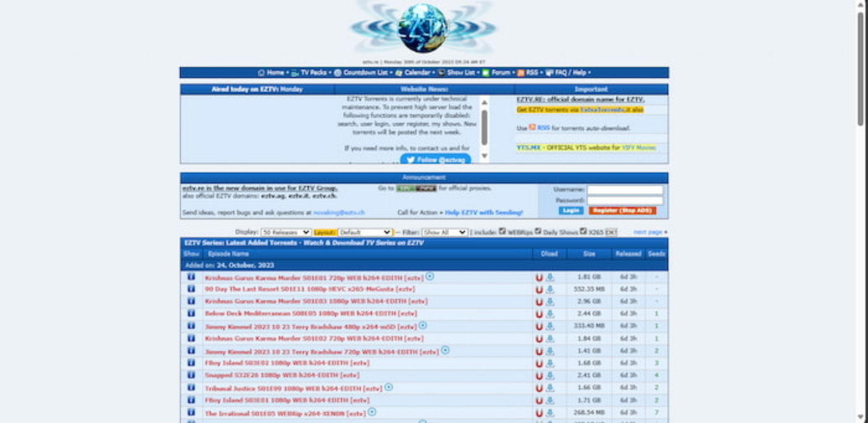Screen dimensions: 868x423
Task: Open magnet link for Jimmy Kimmel 480p release
Action: point(539,326)
